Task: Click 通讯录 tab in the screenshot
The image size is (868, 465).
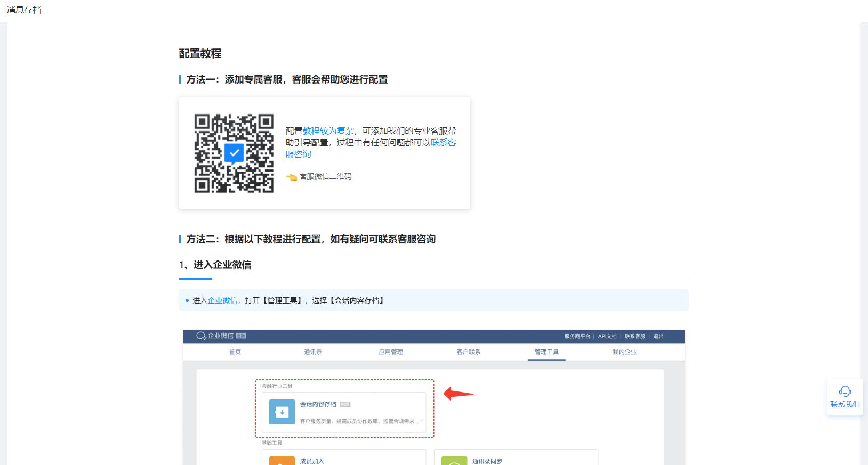Action: (313, 352)
